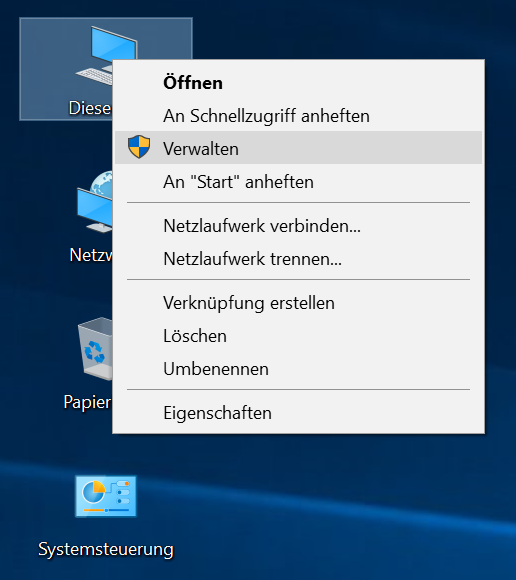Click empty desktop area to dismiss menu
The width and height of the screenshot is (516, 580).
click(333, 510)
